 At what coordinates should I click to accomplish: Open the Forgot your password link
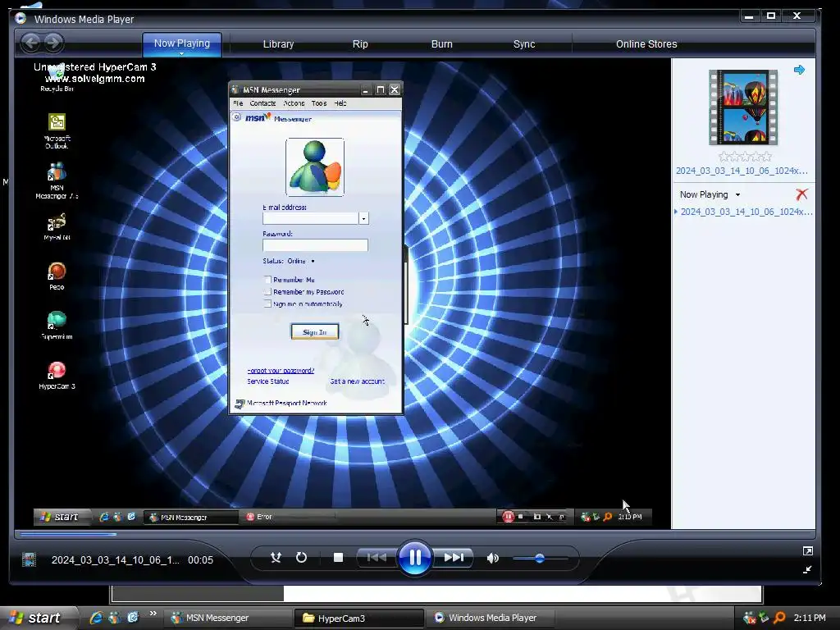(x=281, y=370)
